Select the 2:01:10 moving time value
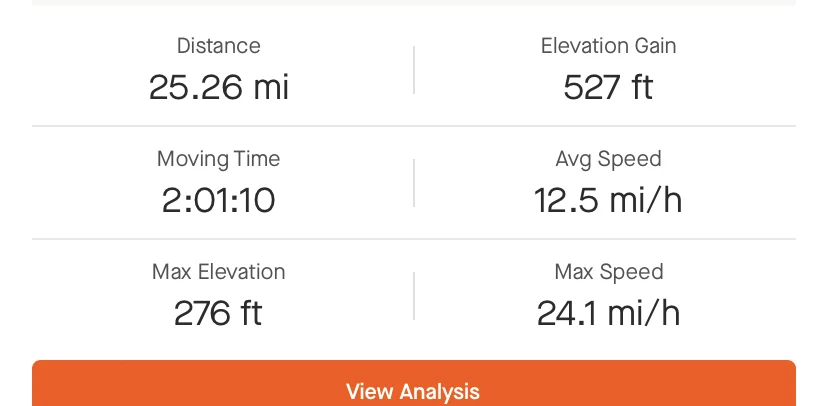This screenshot has width=828, height=406. (x=219, y=201)
